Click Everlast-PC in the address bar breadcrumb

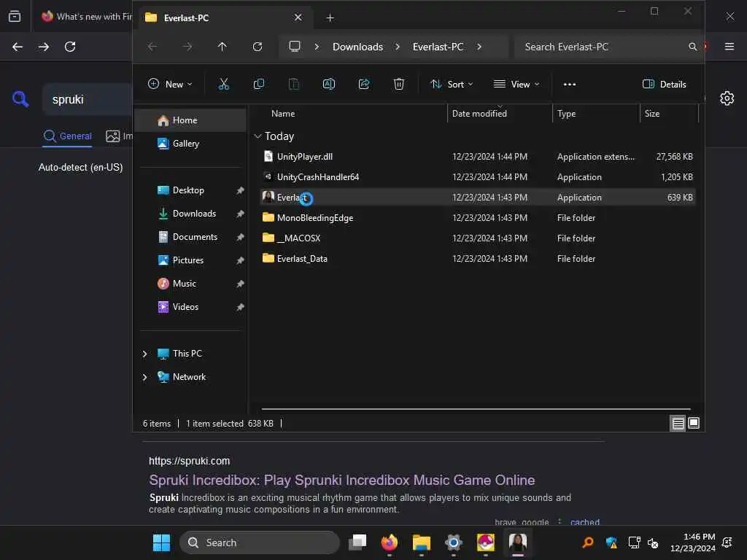pyautogui.click(x=438, y=47)
